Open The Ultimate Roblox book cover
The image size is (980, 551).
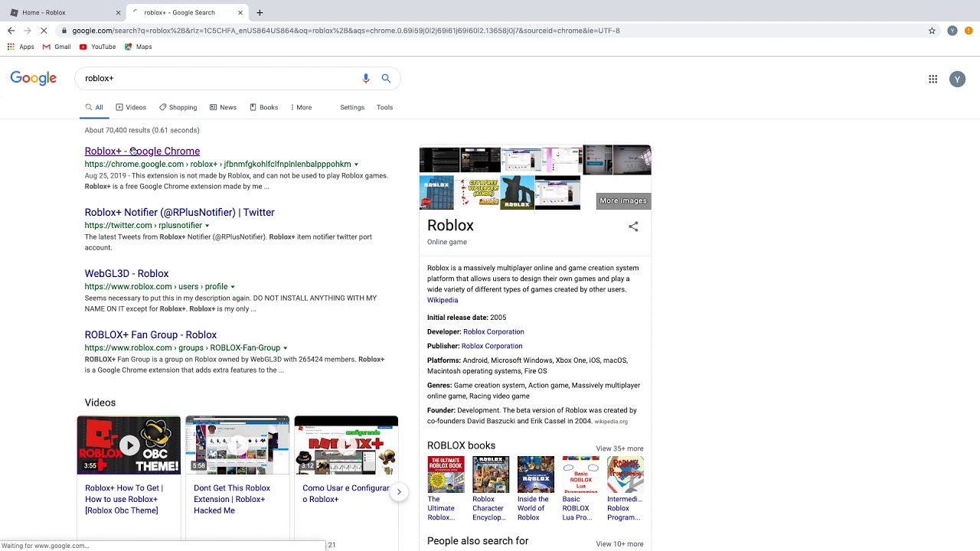[446, 474]
